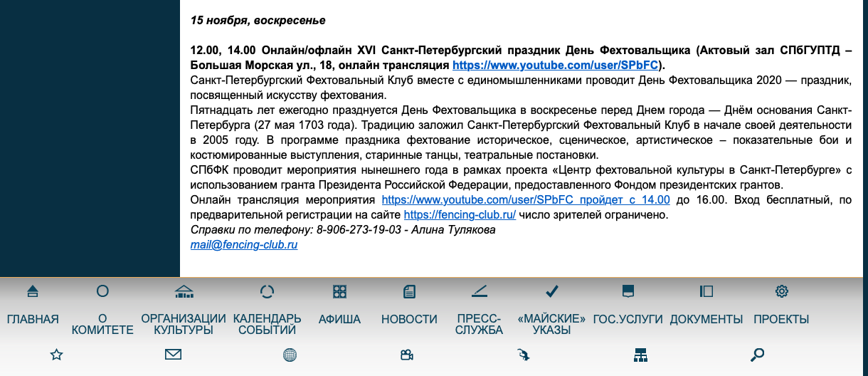Click the video camera icon

[407, 355]
